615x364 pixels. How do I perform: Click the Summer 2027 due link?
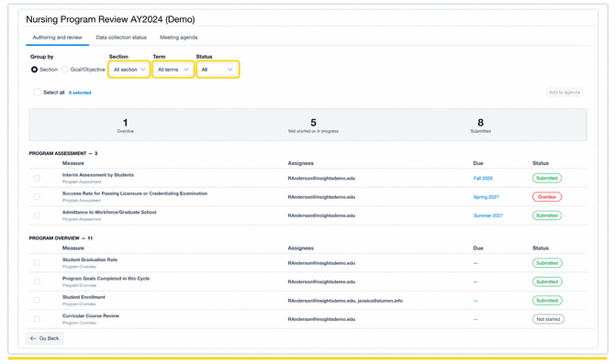(x=488, y=215)
